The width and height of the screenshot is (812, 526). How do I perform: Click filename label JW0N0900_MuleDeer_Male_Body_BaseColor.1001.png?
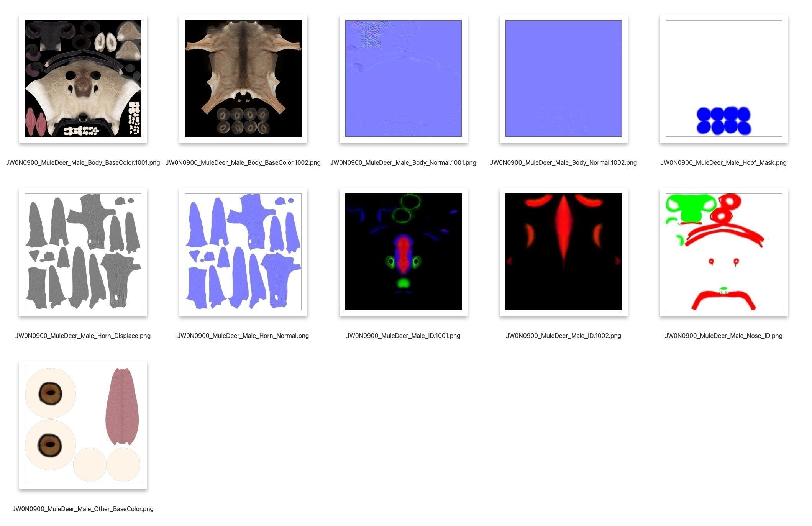[x=83, y=162]
